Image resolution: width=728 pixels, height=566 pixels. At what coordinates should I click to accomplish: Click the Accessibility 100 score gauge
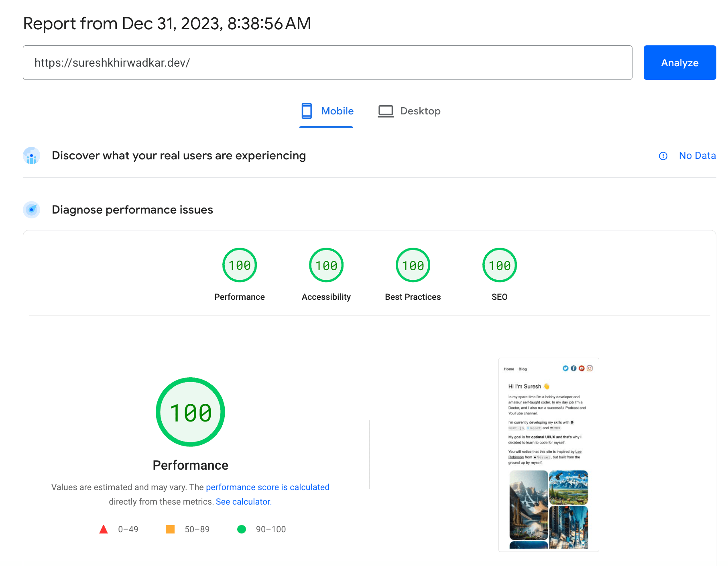click(326, 265)
